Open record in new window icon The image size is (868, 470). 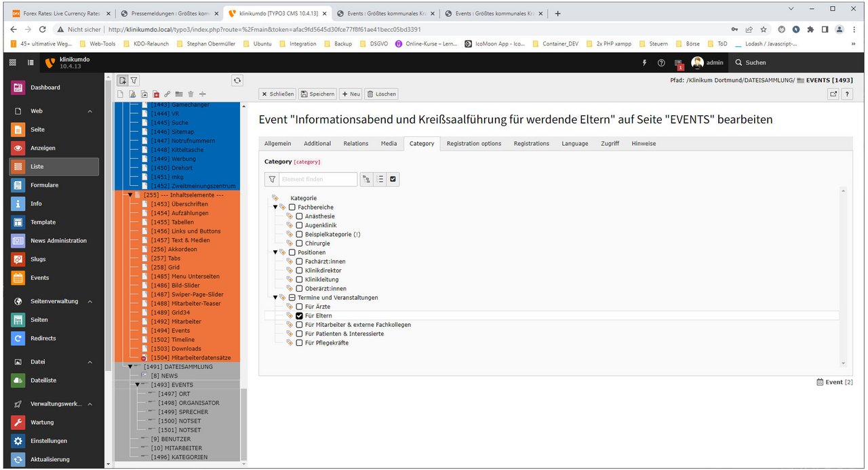(833, 94)
